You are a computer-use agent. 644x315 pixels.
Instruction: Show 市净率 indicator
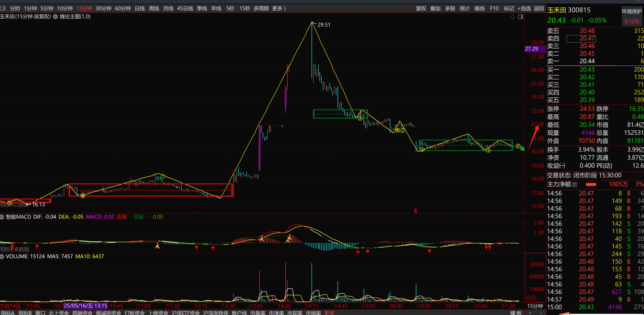276,313
